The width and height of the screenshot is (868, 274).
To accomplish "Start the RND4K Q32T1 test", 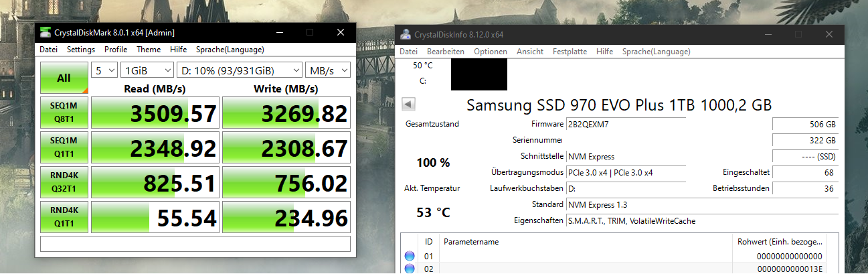I will [64, 182].
